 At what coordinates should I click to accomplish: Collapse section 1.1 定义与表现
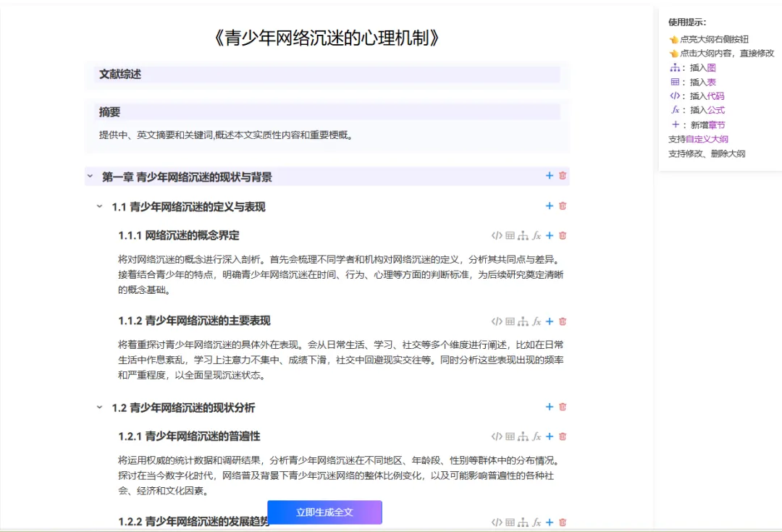100,207
